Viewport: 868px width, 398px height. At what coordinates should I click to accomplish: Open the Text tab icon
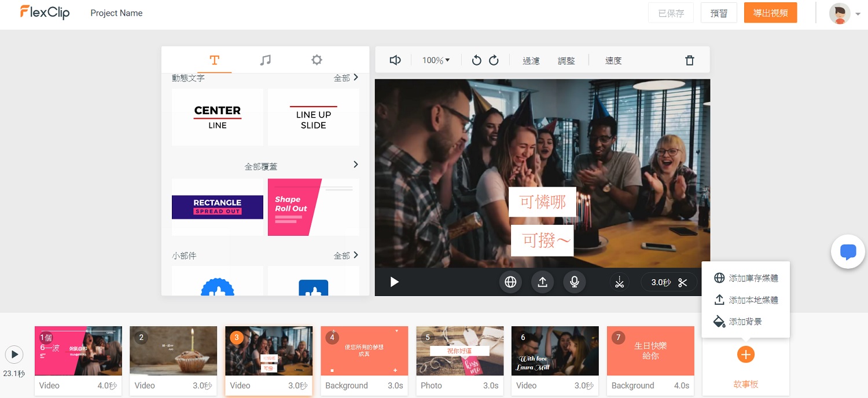coord(214,60)
